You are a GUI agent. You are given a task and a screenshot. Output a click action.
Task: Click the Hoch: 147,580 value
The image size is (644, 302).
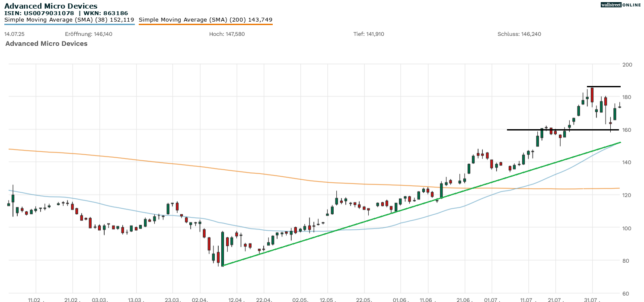pyautogui.click(x=227, y=34)
